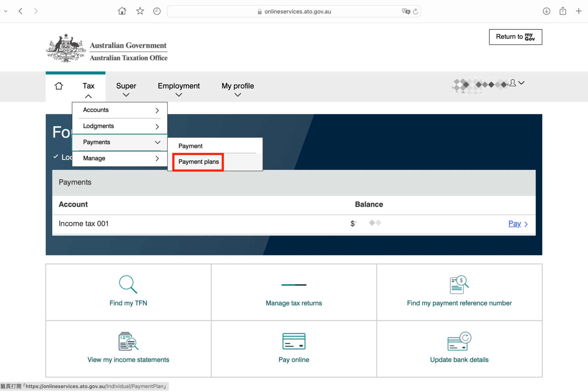Click the Pay online credit card icon
Viewport: 588px width, 392px height.
pyautogui.click(x=294, y=341)
